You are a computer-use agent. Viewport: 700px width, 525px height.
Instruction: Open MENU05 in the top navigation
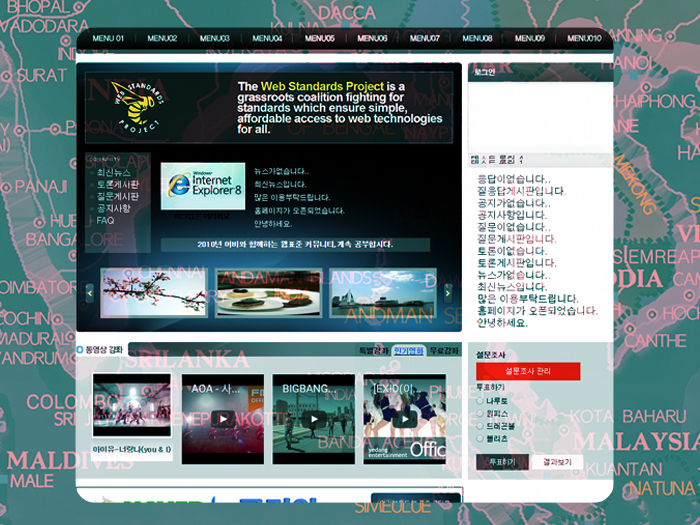click(x=320, y=39)
